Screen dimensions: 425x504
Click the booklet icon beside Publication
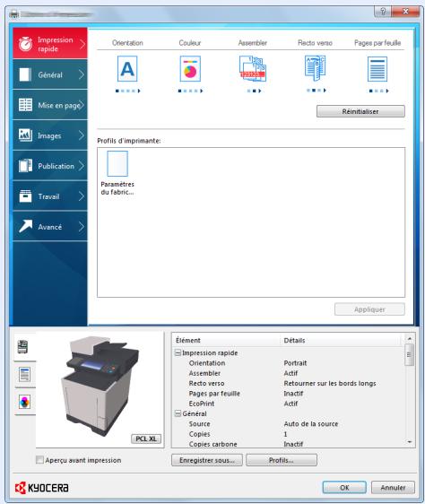(25, 166)
